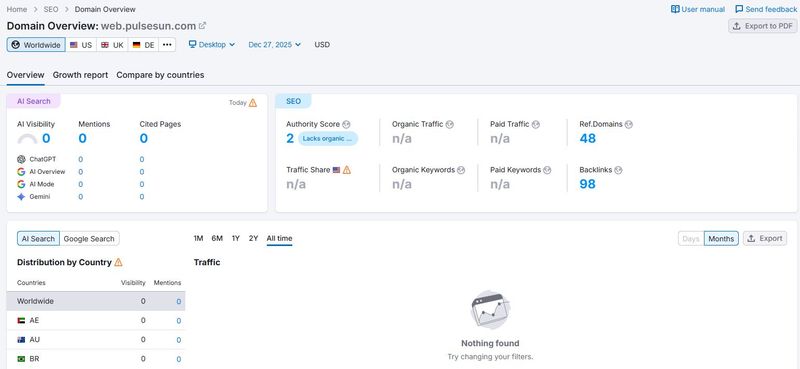Select the 1Y time range

236,238
